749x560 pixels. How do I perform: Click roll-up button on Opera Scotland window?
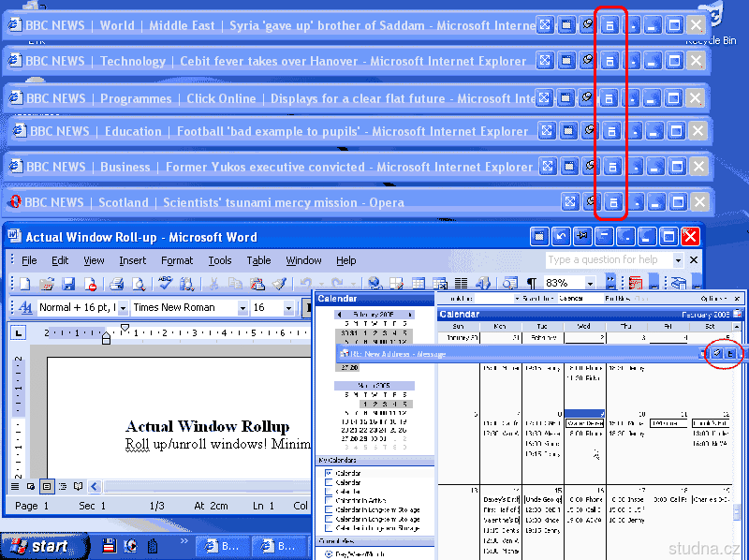click(613, 202)
